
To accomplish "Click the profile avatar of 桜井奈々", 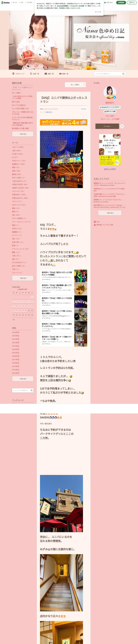I will pyautogui.click(x=110, y=93).
